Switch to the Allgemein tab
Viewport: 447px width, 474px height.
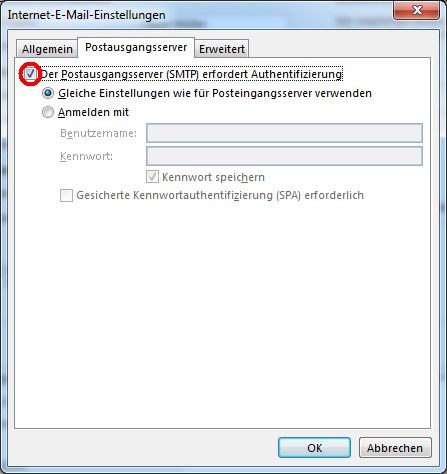47,49
